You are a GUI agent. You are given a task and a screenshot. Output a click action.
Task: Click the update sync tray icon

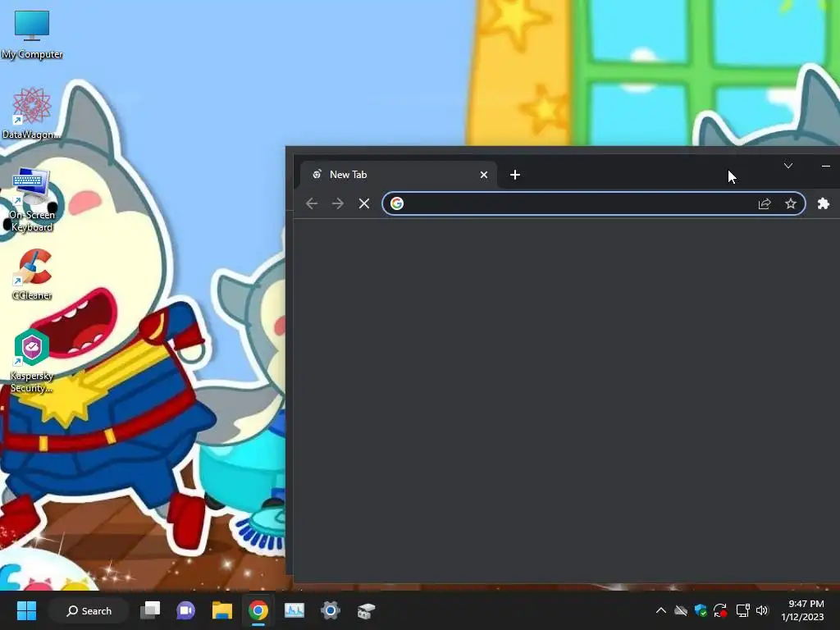click(x=720, y=610)
